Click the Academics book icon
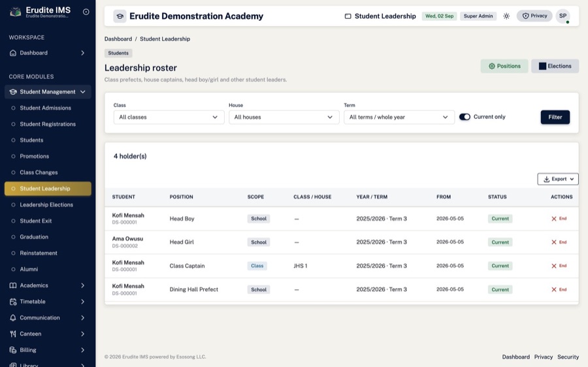 click(x=13, y=285)
